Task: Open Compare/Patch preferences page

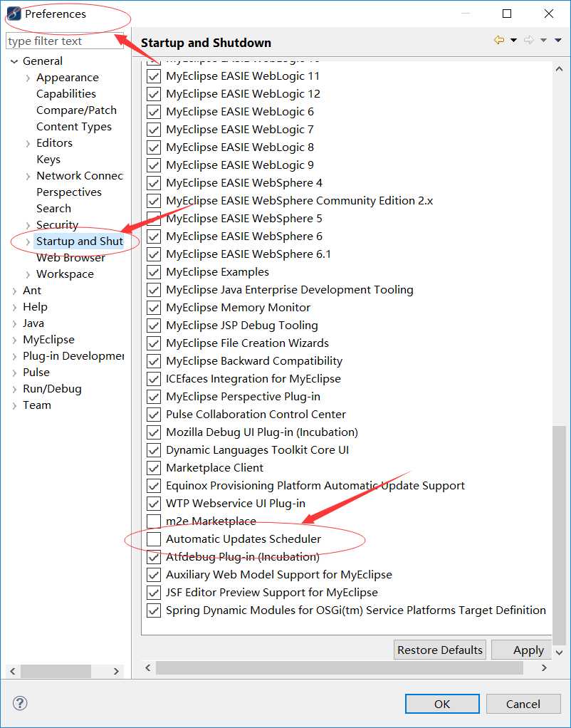Action: point(76,110)
